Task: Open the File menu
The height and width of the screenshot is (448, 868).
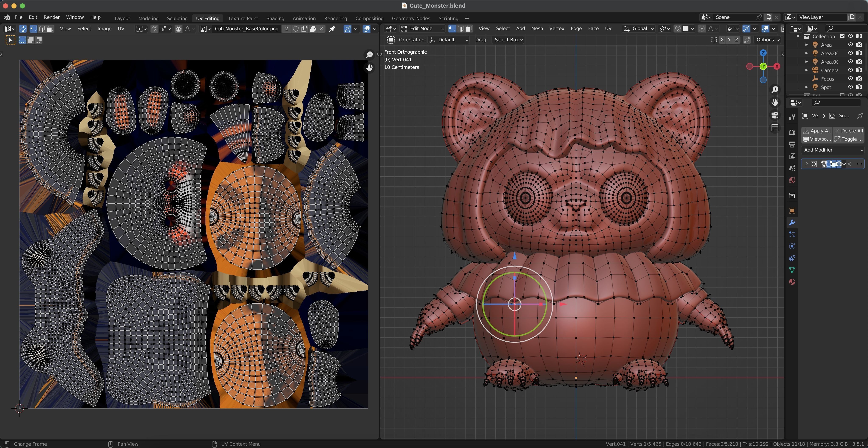Action: tap(18, 17)
